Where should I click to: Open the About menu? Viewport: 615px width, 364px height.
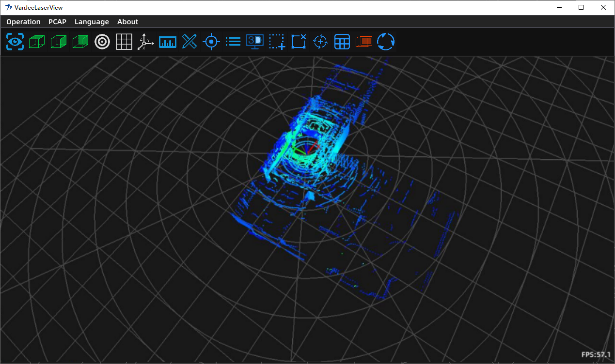coord(127,22)
